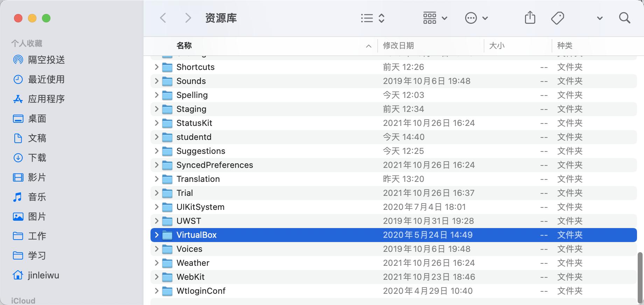
Task: Toggle the name sort direction arrow
Action: tap(369, 46)
